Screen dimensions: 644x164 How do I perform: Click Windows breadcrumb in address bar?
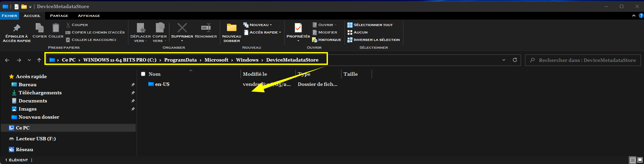coord(247,60)
